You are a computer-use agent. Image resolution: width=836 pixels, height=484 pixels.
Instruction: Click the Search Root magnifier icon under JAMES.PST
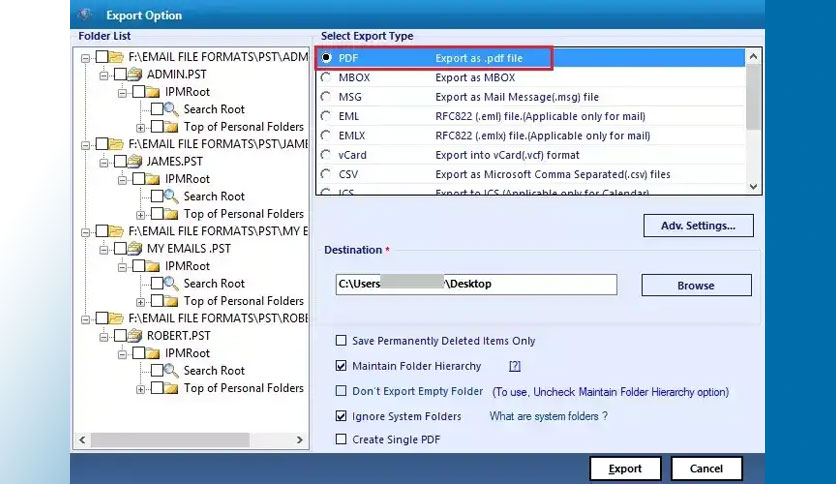(171, 196)
